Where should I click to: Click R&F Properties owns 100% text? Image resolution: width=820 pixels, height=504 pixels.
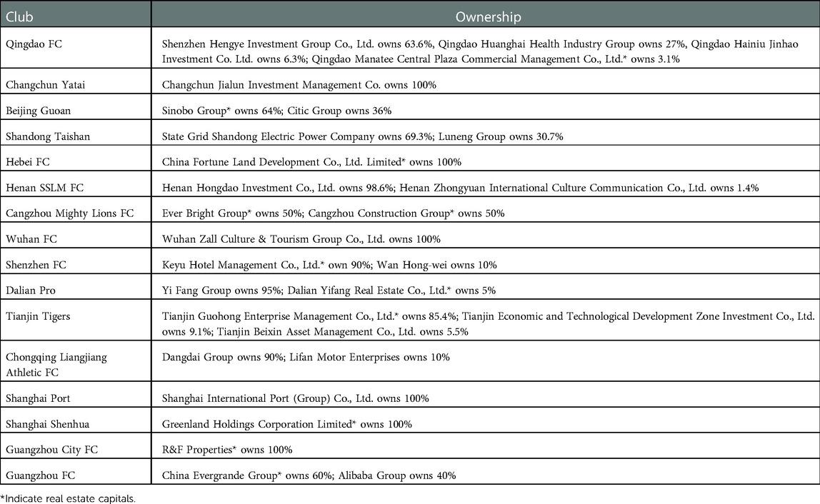point(226,449)
